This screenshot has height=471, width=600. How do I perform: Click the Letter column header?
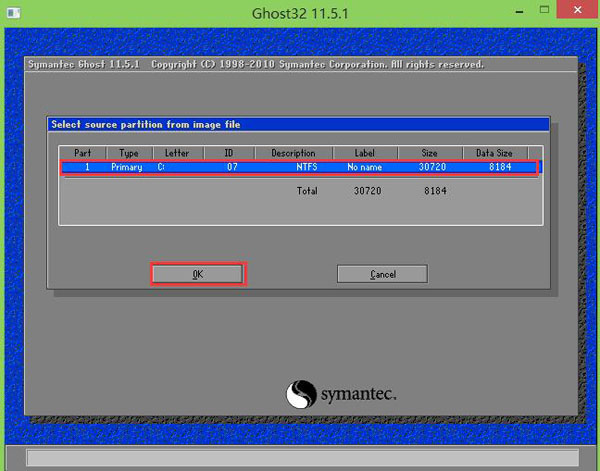coord(178,153)
